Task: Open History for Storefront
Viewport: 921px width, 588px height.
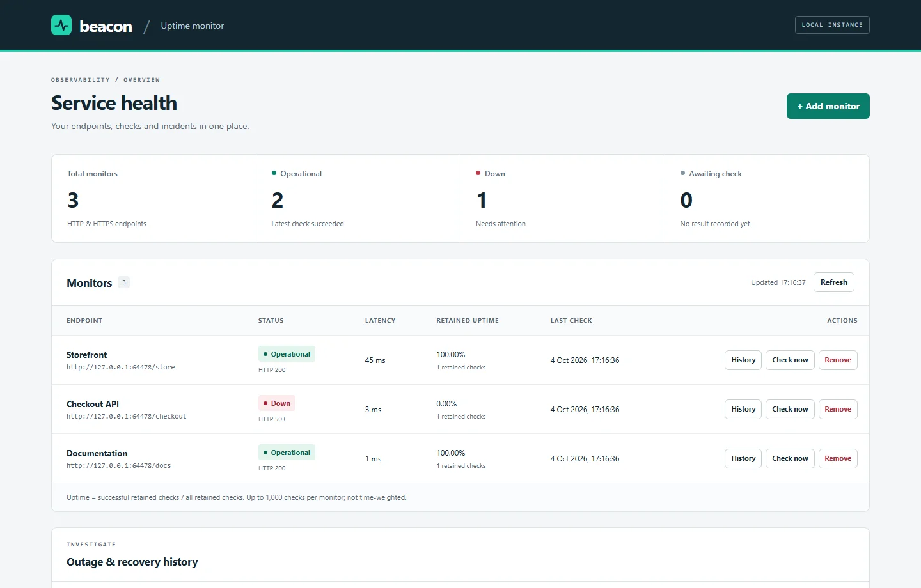Action: pyautogui.click(x=743, y=360)
